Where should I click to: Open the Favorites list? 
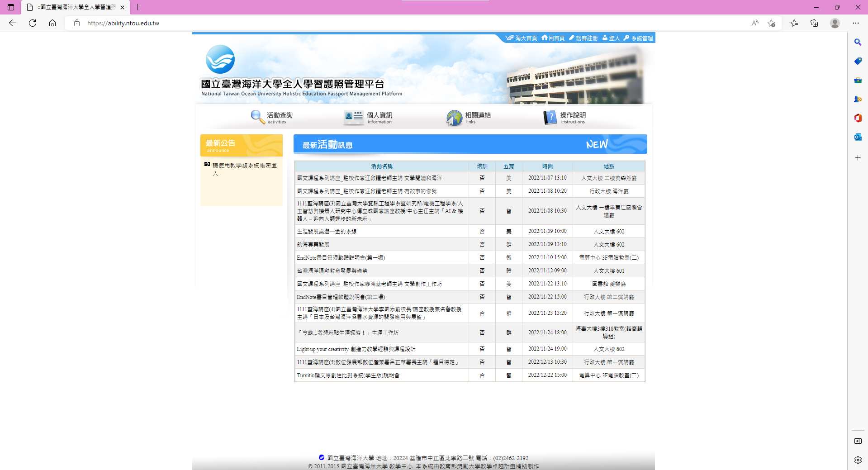[x=794, y=23]
